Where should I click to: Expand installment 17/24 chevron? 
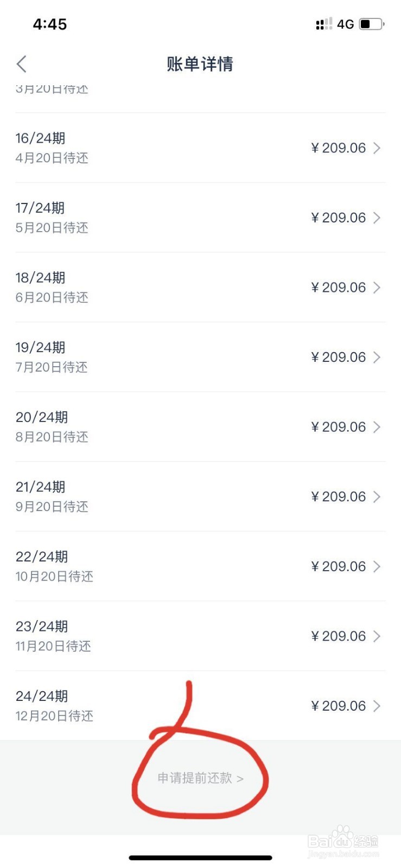377,218
